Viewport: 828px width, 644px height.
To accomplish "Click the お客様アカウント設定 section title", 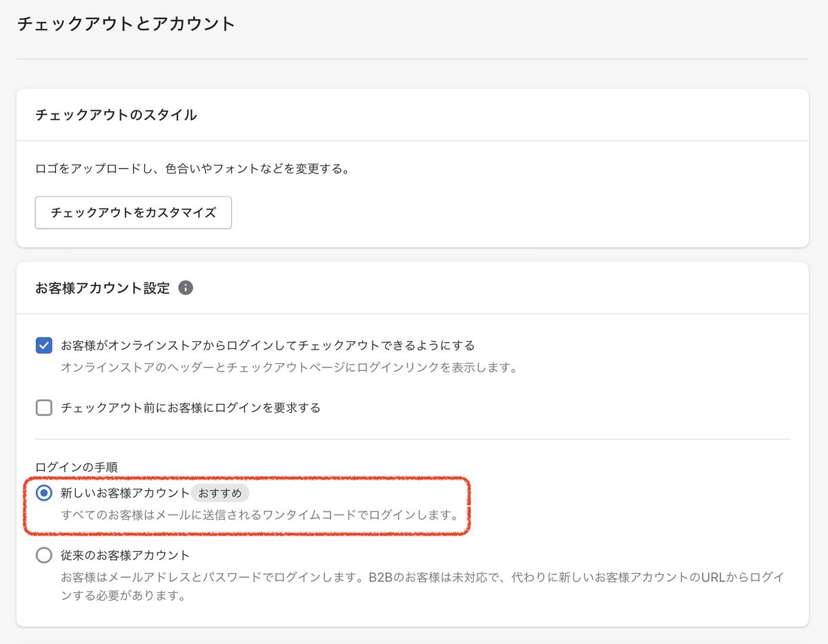I will pyautogui.click(x=102, y=288).
